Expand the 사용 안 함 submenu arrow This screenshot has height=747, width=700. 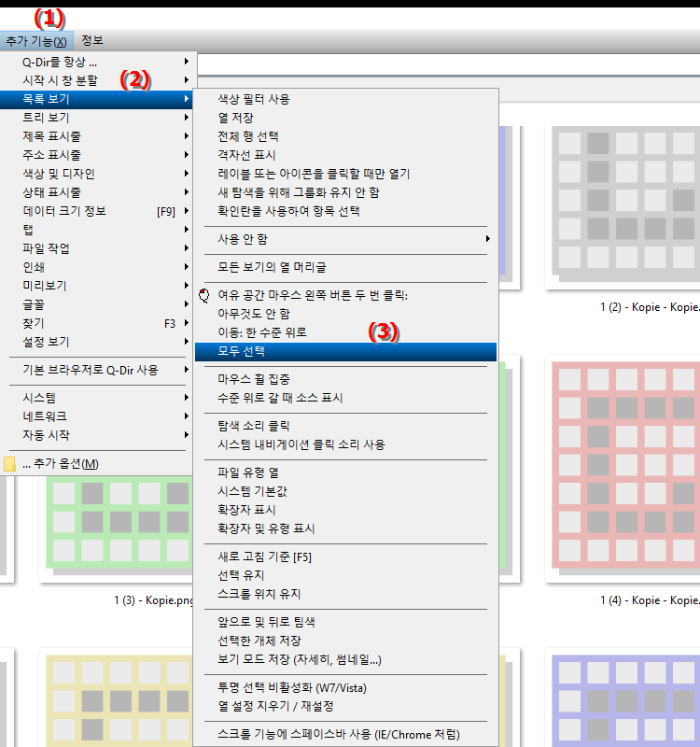(x=487, y=239)
